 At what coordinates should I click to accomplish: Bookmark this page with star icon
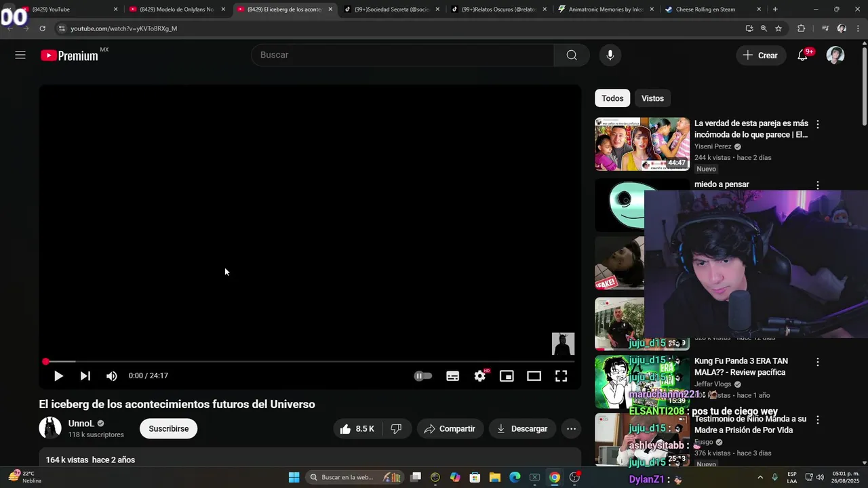coord(778,28)
